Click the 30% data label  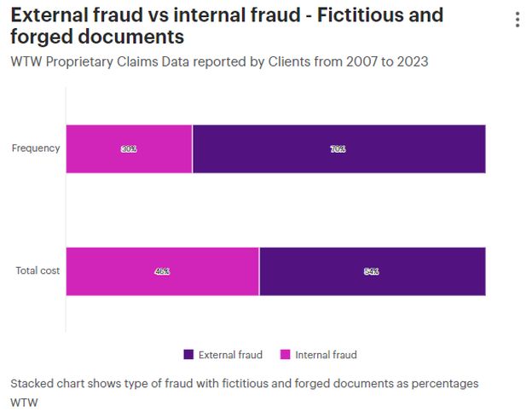pos(129,148)
